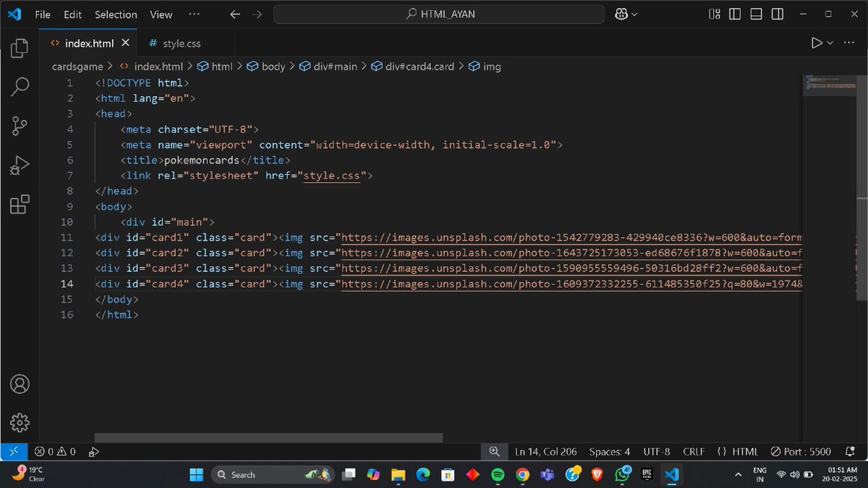Open the Selection menu
Screen dimensions: 868x488
click(116, 14)
